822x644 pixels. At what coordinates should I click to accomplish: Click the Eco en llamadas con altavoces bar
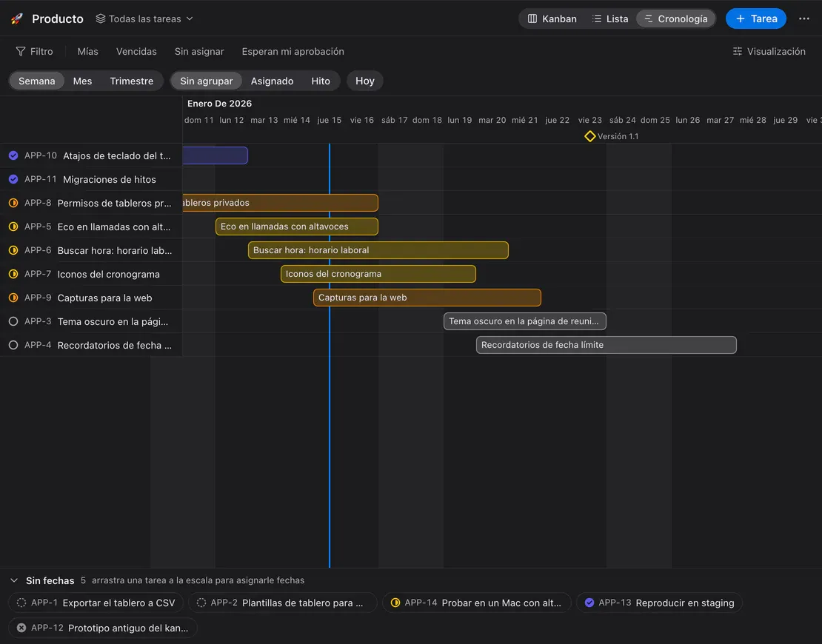[297, 227]
